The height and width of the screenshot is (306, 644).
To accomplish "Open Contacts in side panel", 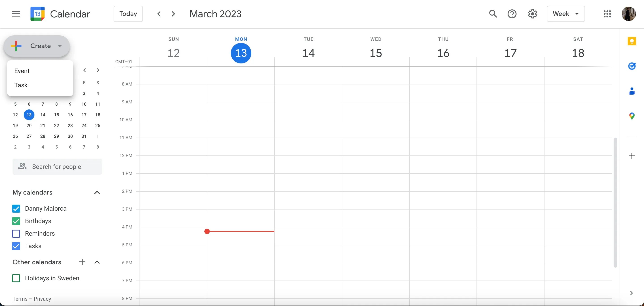I will point(632,91).
